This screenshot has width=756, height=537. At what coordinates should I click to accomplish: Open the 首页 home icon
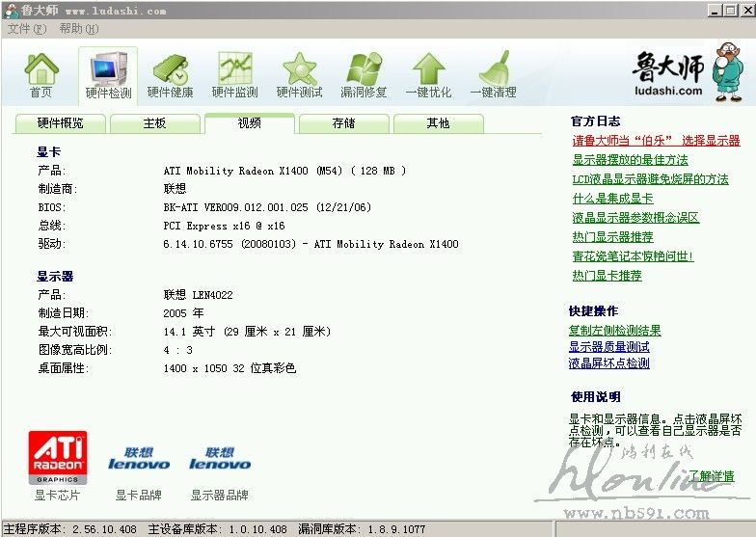coord(41,70)
